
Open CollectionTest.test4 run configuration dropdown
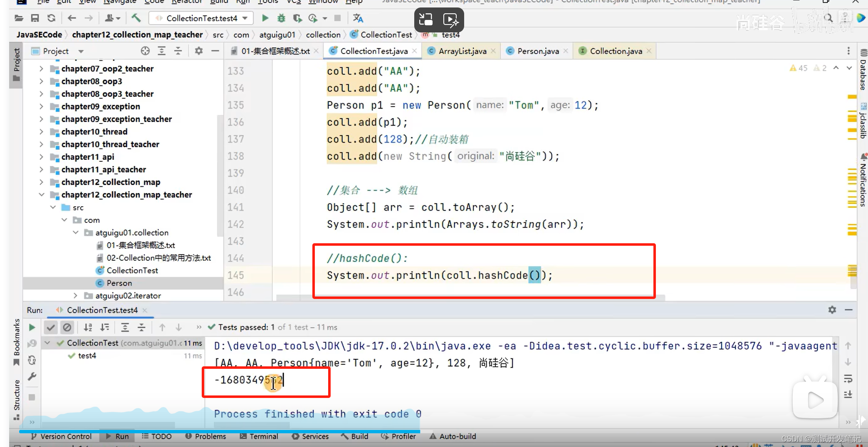(202, 18)
